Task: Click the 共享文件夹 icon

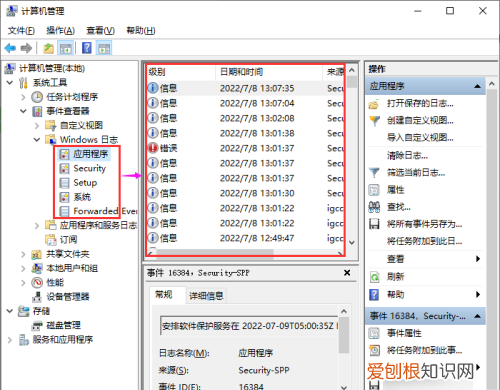Action: pyautogui.click(x=36, y=254)
